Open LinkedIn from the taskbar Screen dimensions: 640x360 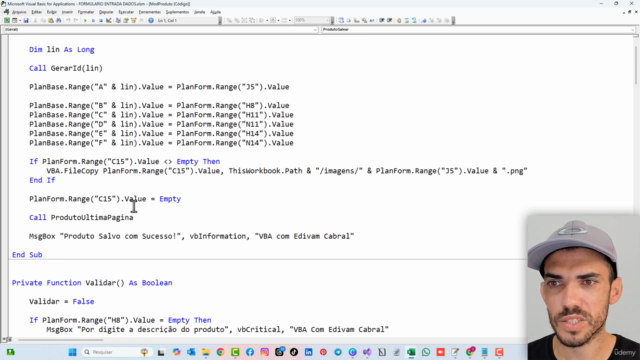[309, 352]
